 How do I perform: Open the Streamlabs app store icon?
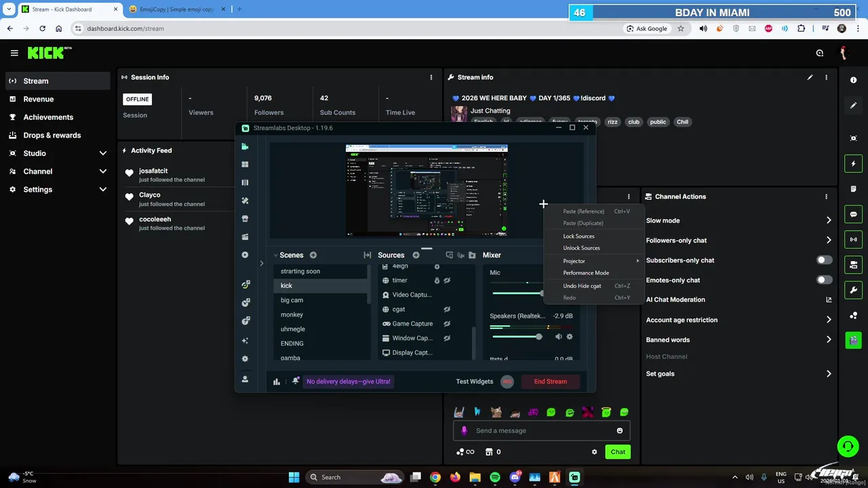(245, 219)
